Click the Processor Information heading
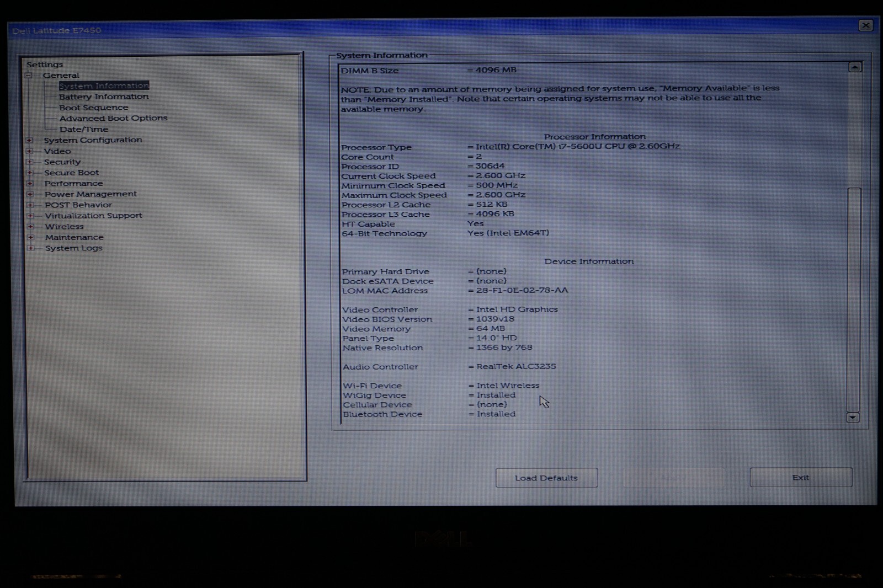This screenshot has width=883, height=588. click(594, 137)
